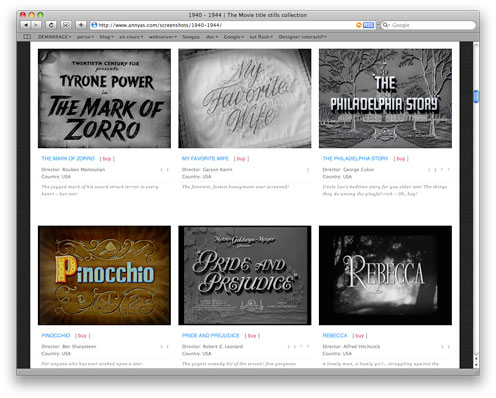Expand the DEMARRAGE bookmarks folder
The height and width of the screenshot is (398, 496).
pyautogui.click(x=54, y=37)
